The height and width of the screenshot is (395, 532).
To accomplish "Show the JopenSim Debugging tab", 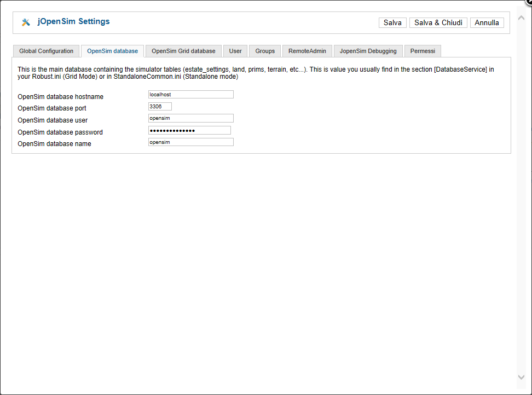I will (x=368, y=51).
